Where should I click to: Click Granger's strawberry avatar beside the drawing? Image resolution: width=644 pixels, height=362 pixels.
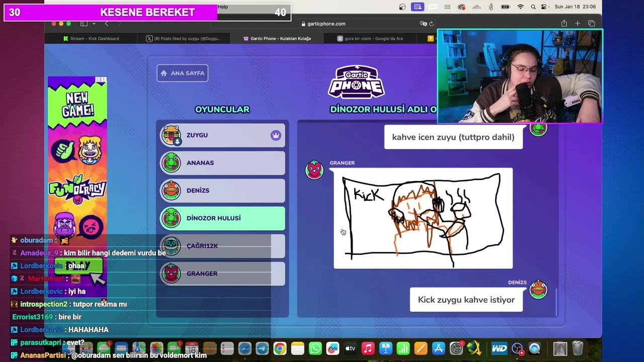click(314, 169)
